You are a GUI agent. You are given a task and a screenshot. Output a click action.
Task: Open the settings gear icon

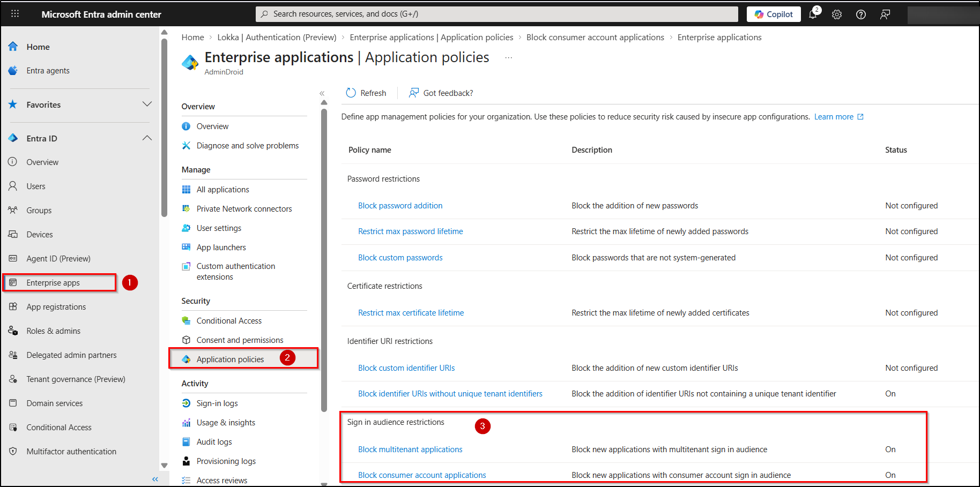click(x=836, y=14)
